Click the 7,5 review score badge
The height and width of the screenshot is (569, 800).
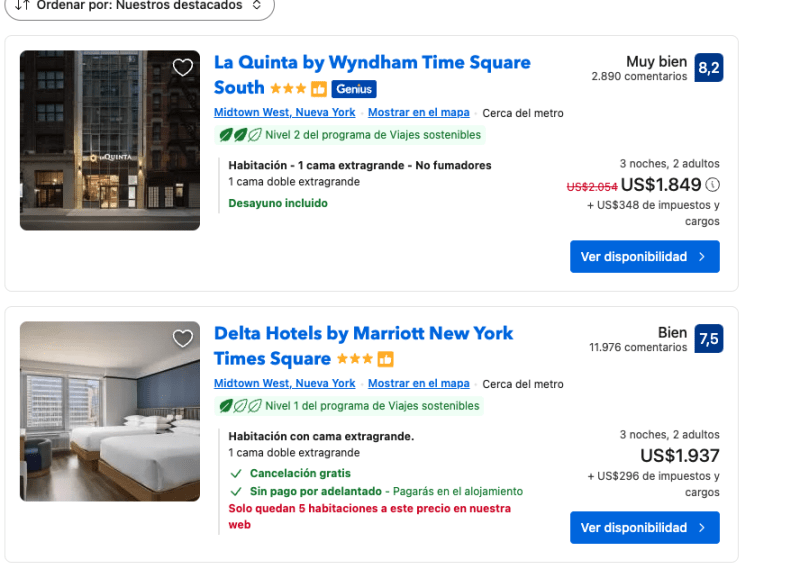[708, 339]
